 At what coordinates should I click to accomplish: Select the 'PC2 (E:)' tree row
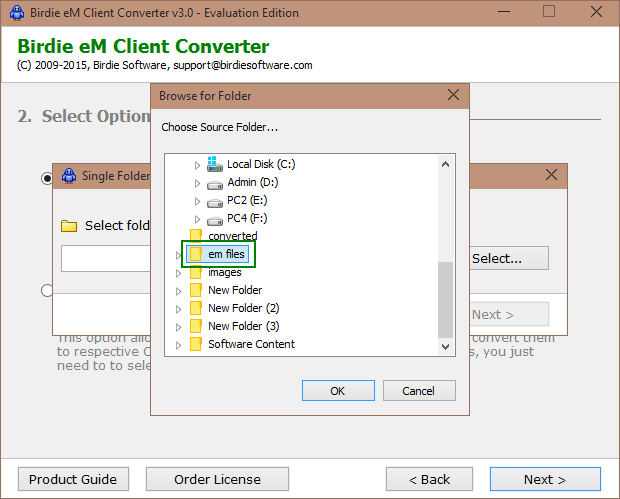(247, 200)
